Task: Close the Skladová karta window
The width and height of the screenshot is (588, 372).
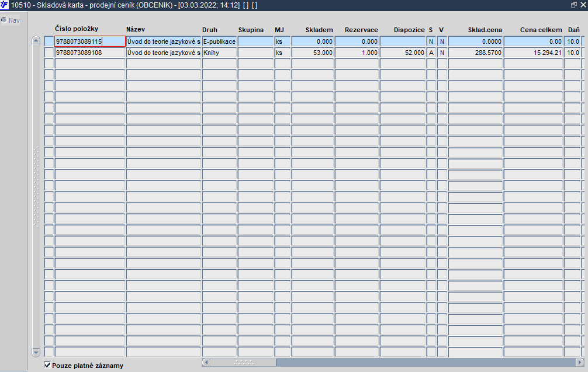Action: pyautogui.click(x=583, y=5)
